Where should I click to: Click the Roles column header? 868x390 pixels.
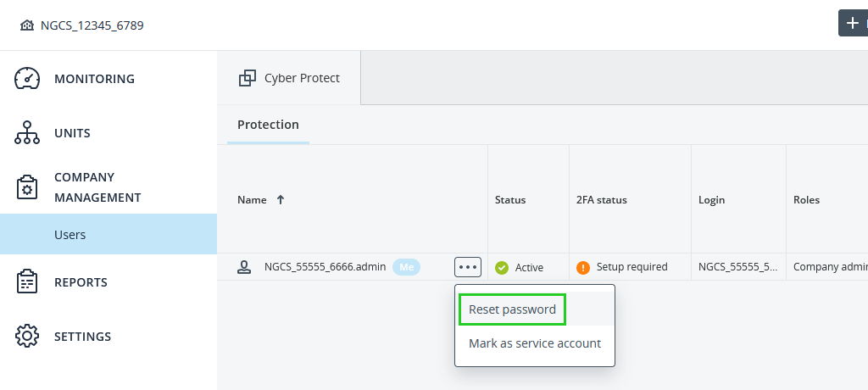pos(806,200)
